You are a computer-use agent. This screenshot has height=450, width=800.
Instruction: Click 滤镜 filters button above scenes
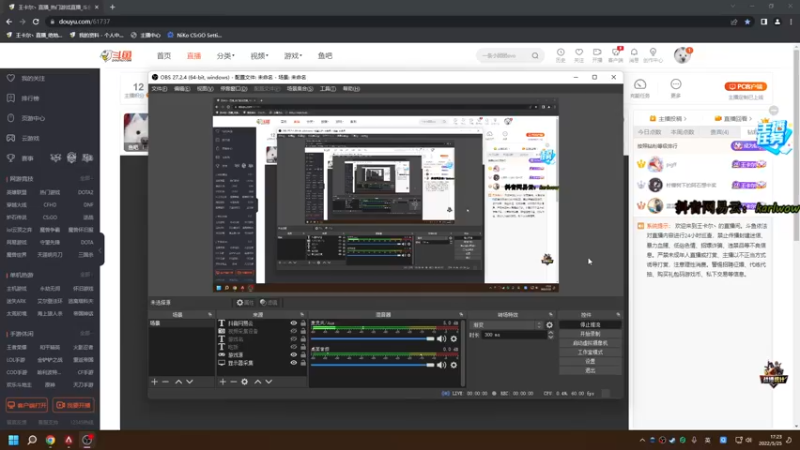(x=269, y=303)
